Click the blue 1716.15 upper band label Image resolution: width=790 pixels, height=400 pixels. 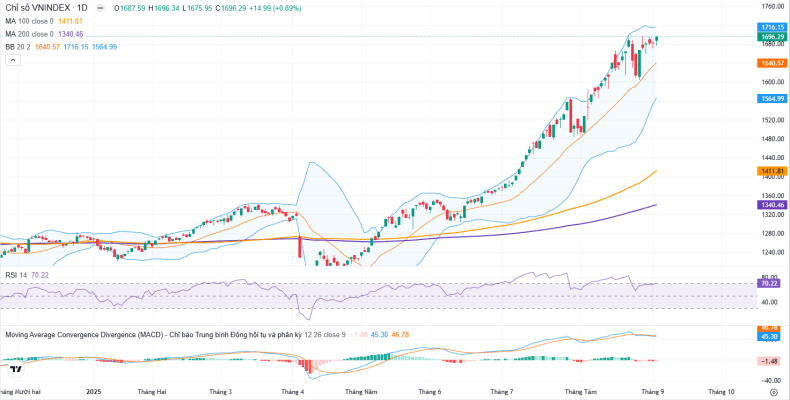[773, 27]
